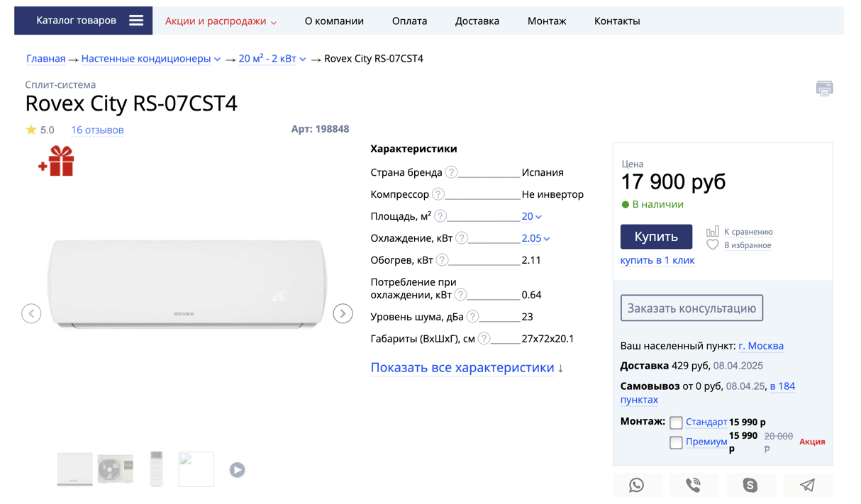This screenshot has width=861, height=504.
Task: Click купить в 1 клик link
Action: click(x=657, y=260)
